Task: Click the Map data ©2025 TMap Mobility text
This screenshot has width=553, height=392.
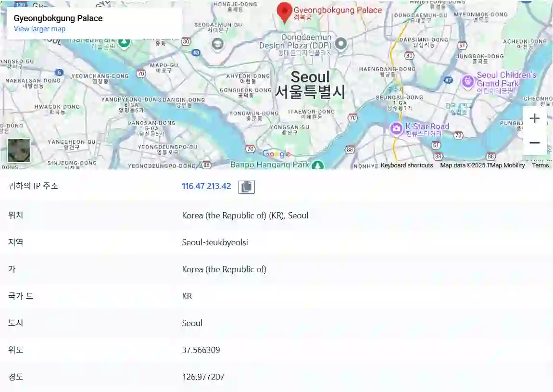Action: (x=482, y=165)
